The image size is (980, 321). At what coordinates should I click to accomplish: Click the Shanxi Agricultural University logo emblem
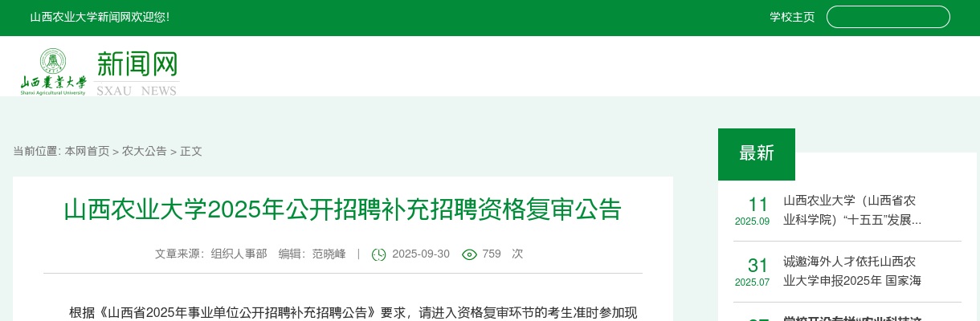(54, 71)
